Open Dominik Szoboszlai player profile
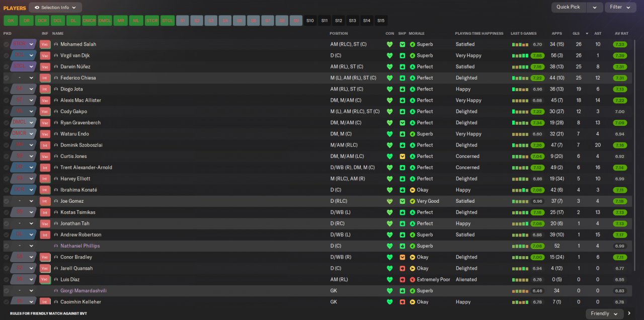This screenshot has height=320, width=644. point(82,145)
